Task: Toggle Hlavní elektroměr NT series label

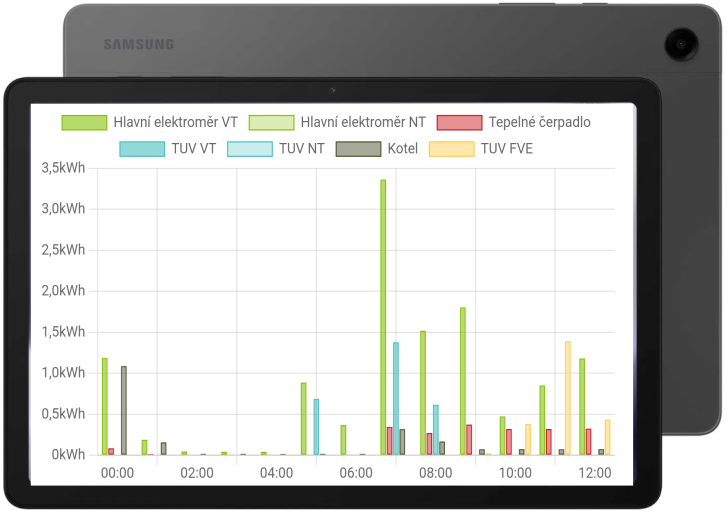Action: (363, 122)
